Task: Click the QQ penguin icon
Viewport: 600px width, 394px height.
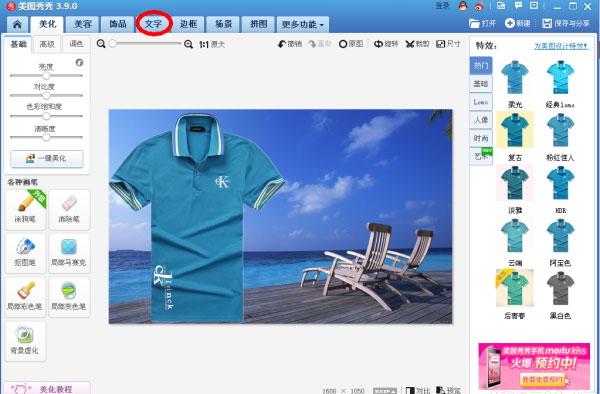Action: pos(463,6)
